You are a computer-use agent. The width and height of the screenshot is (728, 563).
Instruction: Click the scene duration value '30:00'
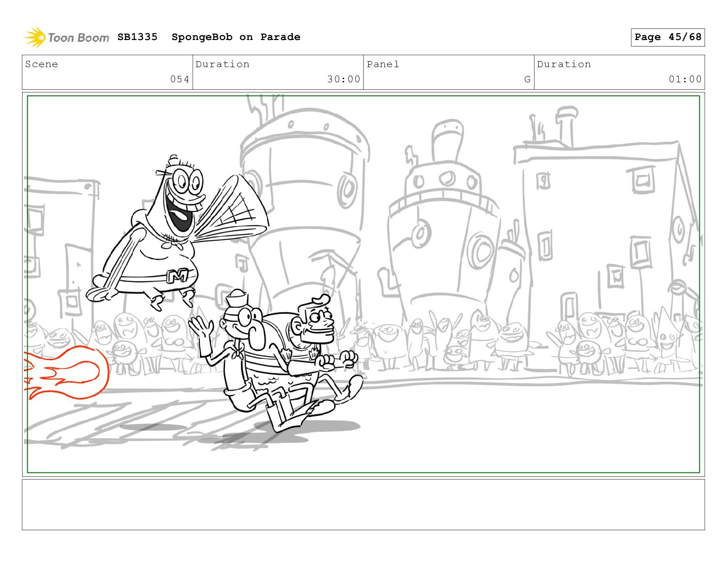click(344, 79)
